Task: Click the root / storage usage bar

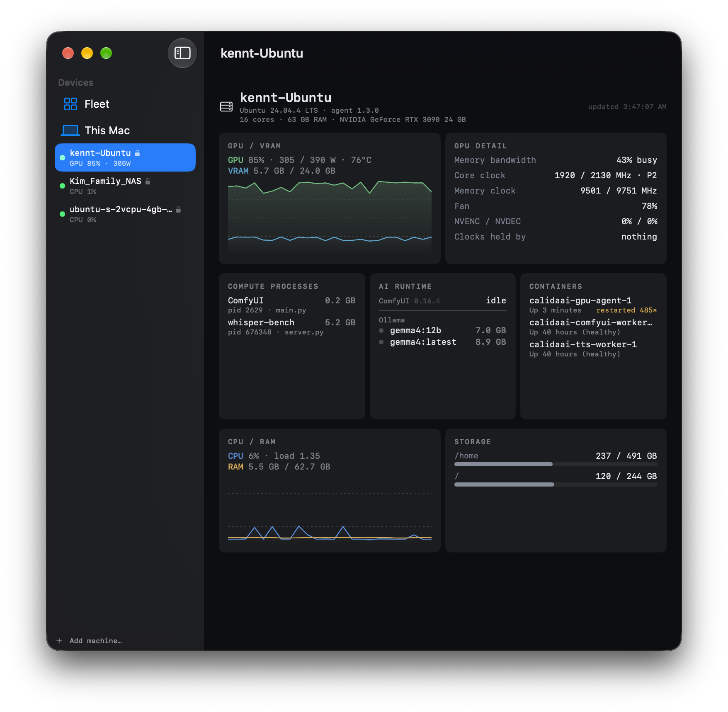Action: coord(556,484)
